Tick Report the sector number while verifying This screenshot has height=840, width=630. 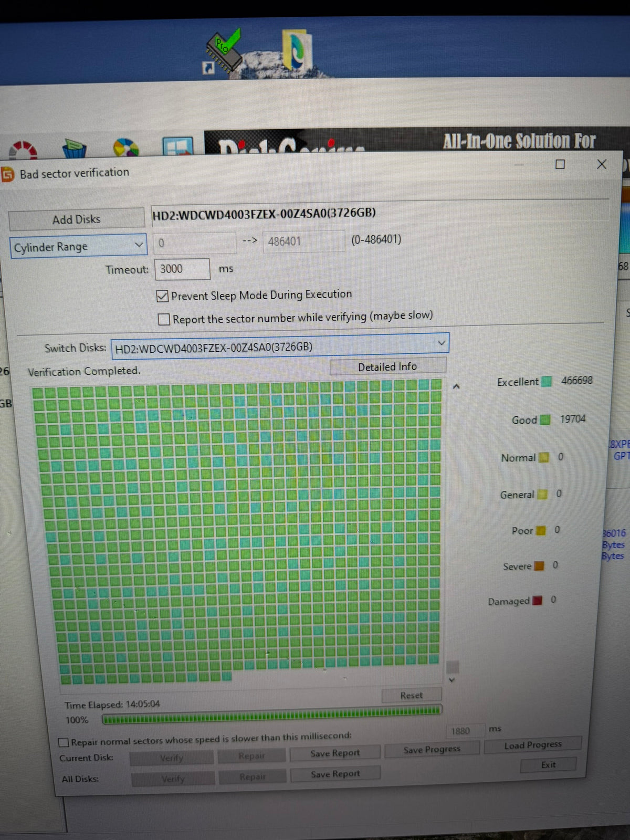pyautogui.click(x=164, y=319)
